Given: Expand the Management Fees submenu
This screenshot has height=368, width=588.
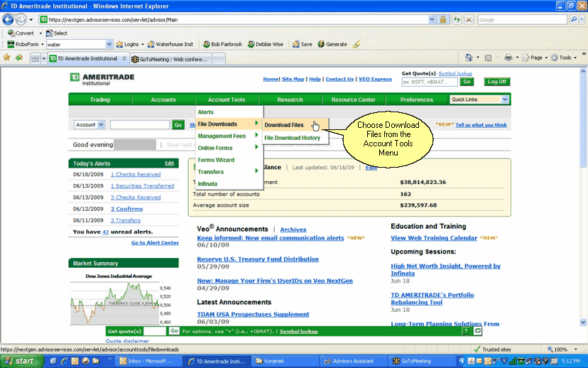Looking at the screenshot, I should coord(229,136).
